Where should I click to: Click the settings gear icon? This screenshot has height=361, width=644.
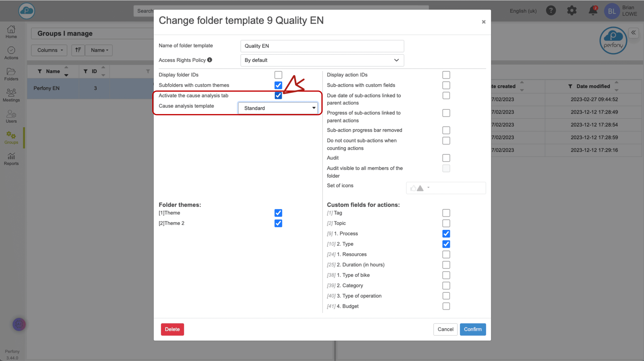572,11
